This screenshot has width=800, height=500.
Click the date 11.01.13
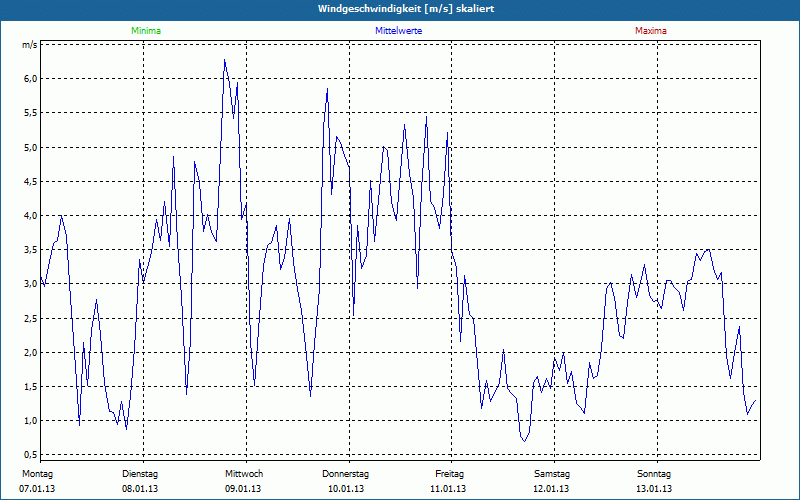(x=448, y=489)
